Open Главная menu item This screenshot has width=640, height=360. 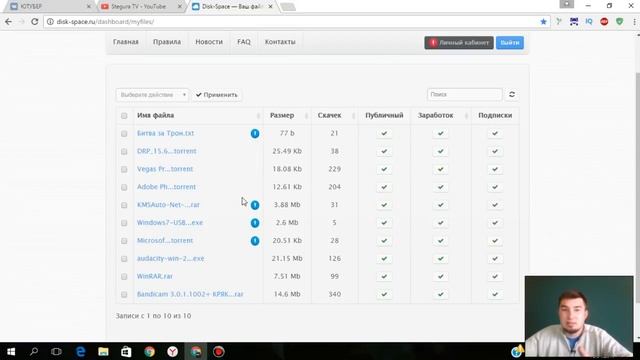click(x=126, y=42)
